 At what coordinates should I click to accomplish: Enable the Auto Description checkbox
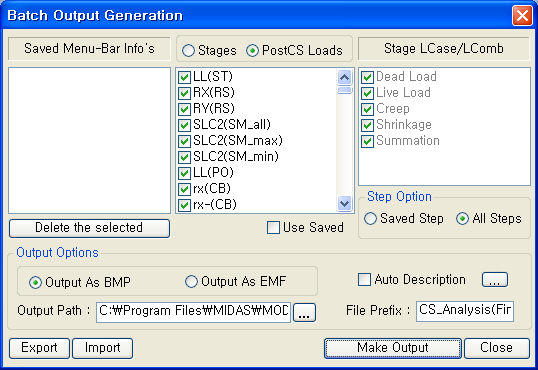[x=364, y=279]
